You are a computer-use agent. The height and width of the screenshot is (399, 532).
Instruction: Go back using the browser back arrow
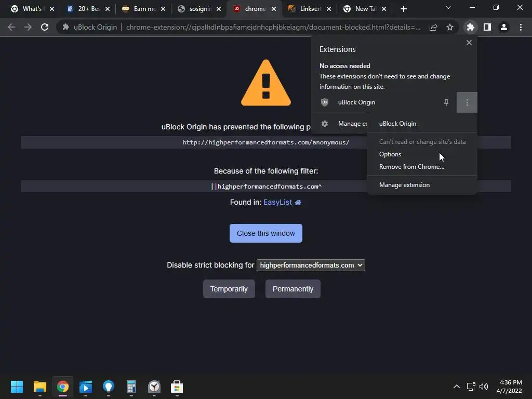tap(11, 27)
